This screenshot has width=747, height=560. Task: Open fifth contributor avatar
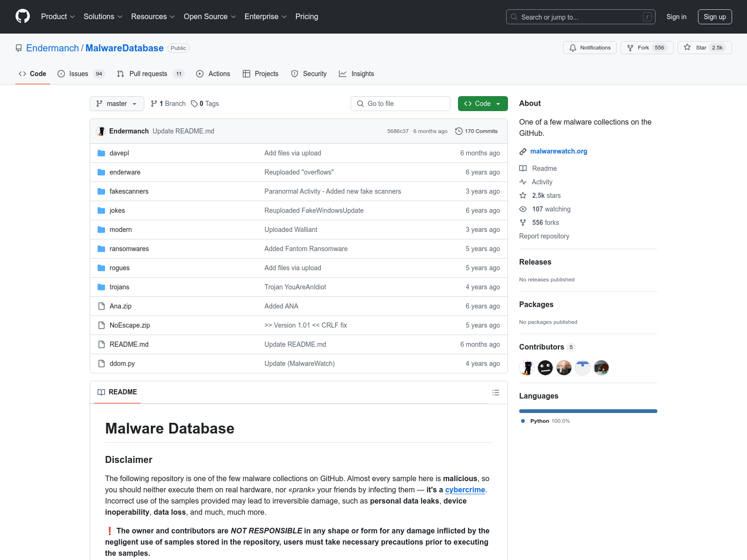pyautogui.click(x=601, y=368)
